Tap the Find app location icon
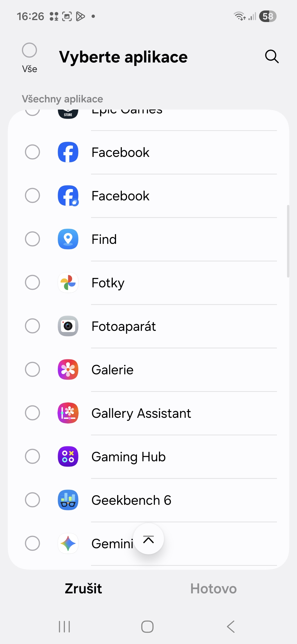 68,239
